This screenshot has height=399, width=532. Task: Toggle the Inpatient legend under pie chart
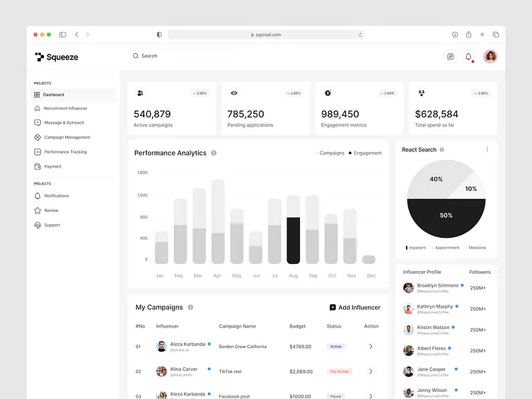pos(416,248)
